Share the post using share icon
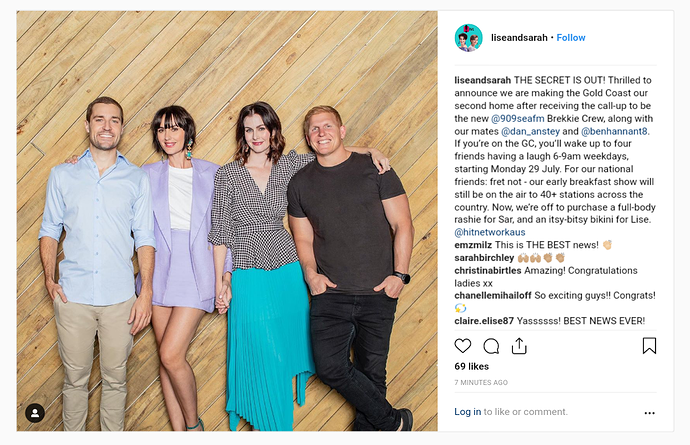The image size is (690, 445). [519, 346]
